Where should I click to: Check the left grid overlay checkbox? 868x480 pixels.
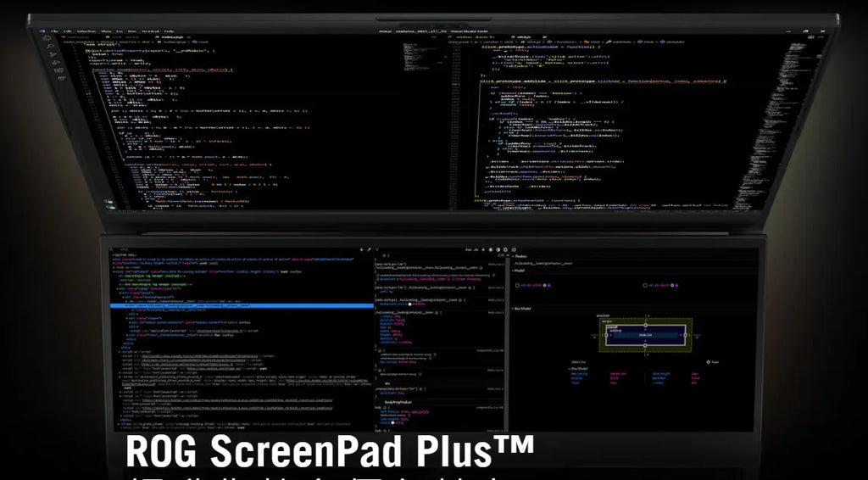518,285
